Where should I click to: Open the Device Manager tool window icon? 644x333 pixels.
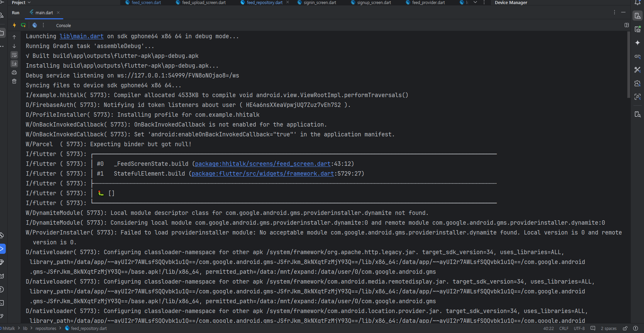[x=638, y=16]
